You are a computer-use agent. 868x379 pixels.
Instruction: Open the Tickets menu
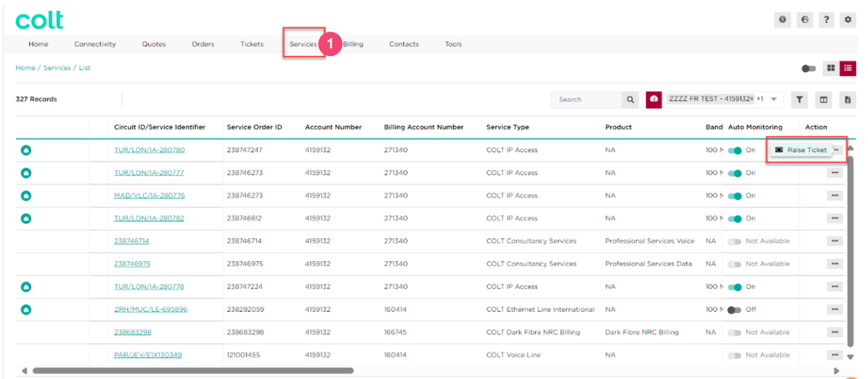252,44
